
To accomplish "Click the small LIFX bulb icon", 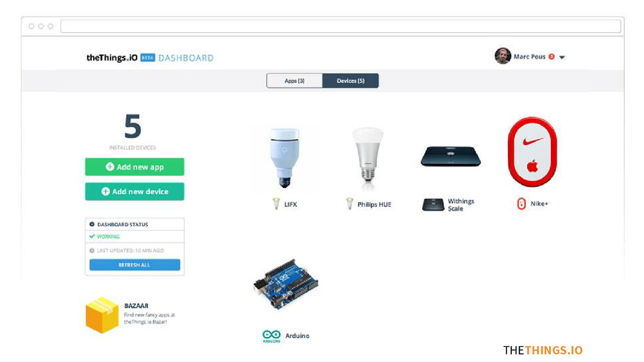I will 276,204.
